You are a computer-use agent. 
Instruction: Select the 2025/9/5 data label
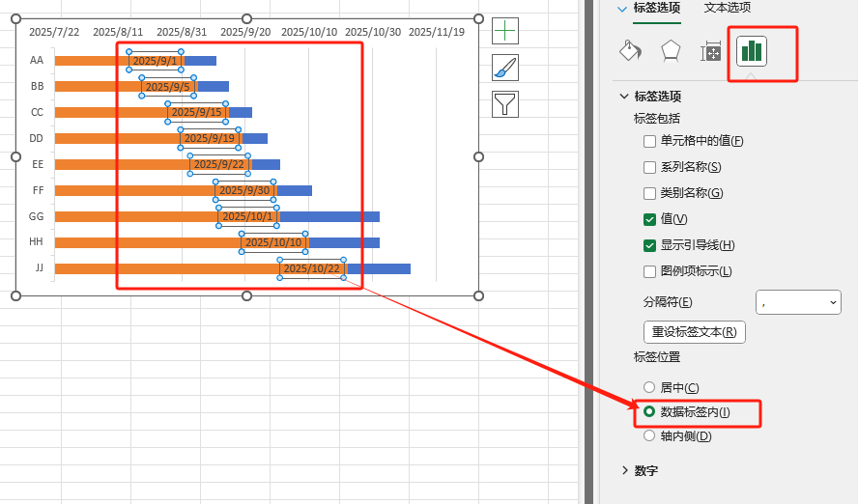(x=167, y=87)
